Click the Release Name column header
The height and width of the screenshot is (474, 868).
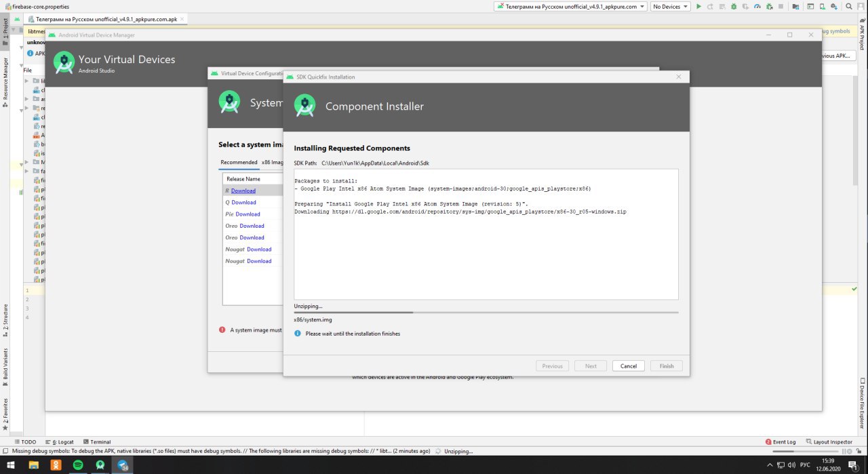(243, 179)
